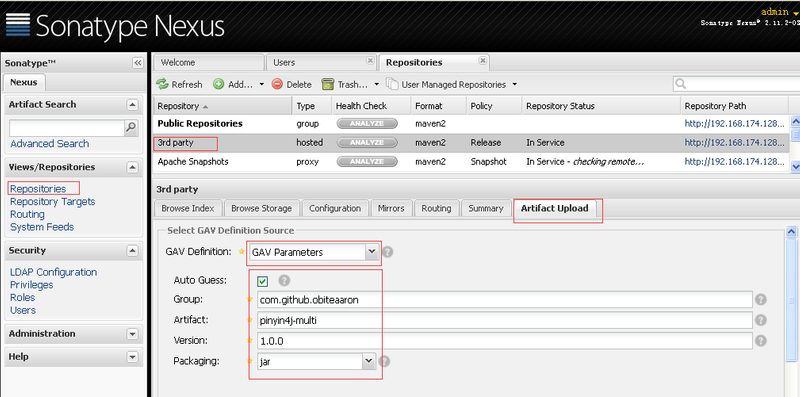Uncheck the Auto Guess checkbox

(x=263, y=281)
